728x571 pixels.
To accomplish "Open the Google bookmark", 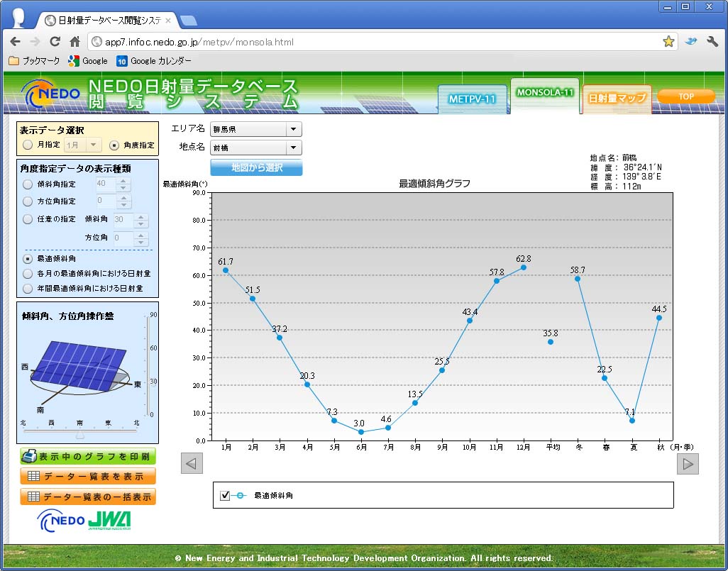I will click(88, 61).
